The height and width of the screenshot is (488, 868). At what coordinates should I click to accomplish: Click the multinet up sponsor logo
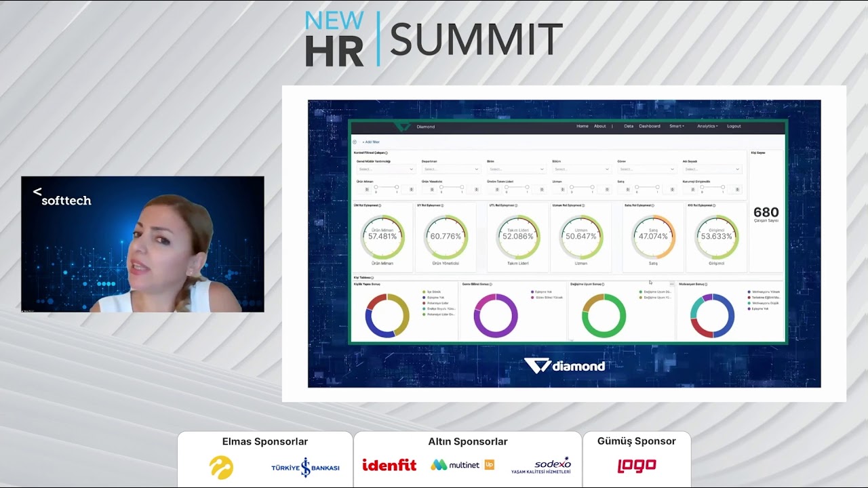[x=462, y=465]
